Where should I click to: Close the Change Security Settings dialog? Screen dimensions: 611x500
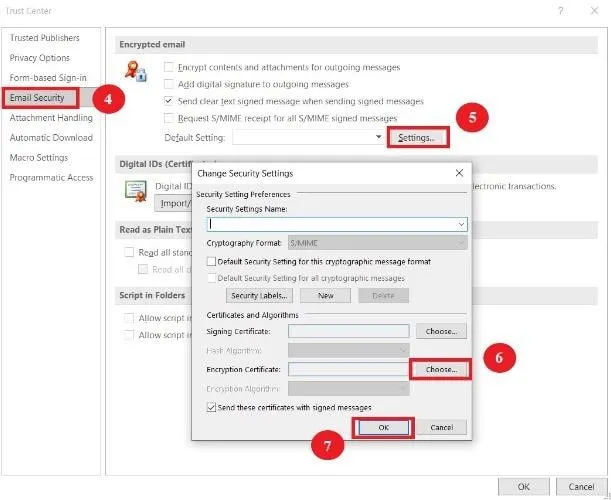457,173
